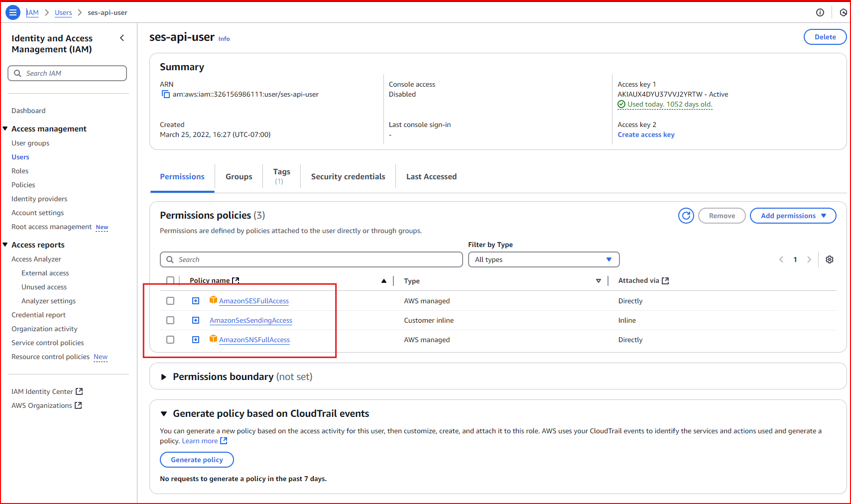Open Identity providers in the sidebar

[39, 199]
